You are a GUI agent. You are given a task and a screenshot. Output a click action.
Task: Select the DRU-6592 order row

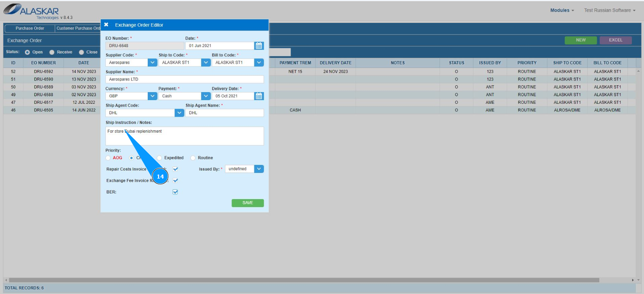pyautogui.click(x=320, y=72)
